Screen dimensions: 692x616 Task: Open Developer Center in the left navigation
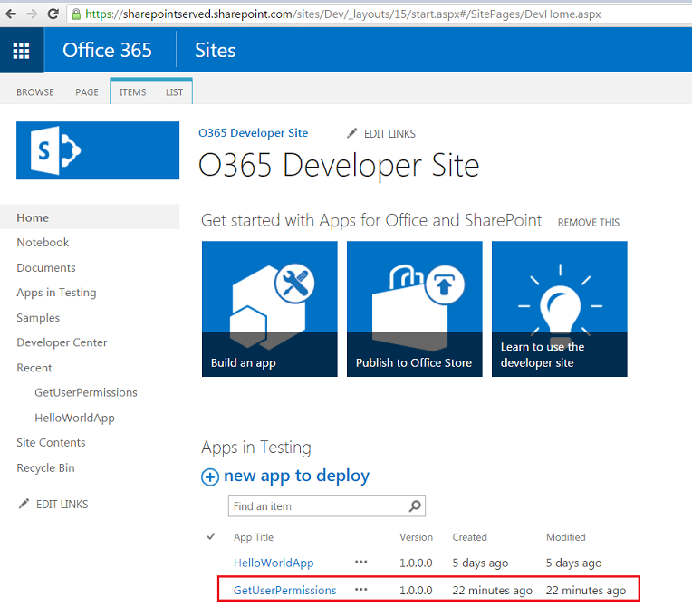62,342
